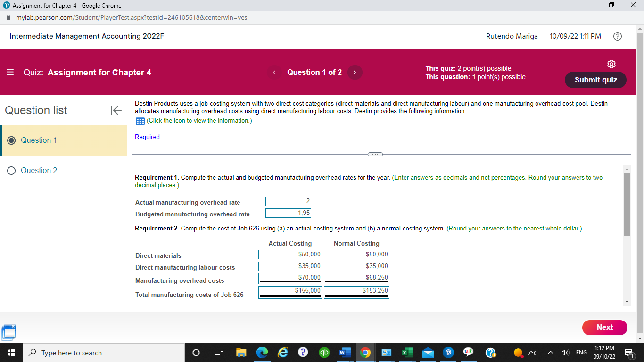Screen dimensions: 644x362
Task: Launch Excel from the taskbar
Action: point(407,352)
